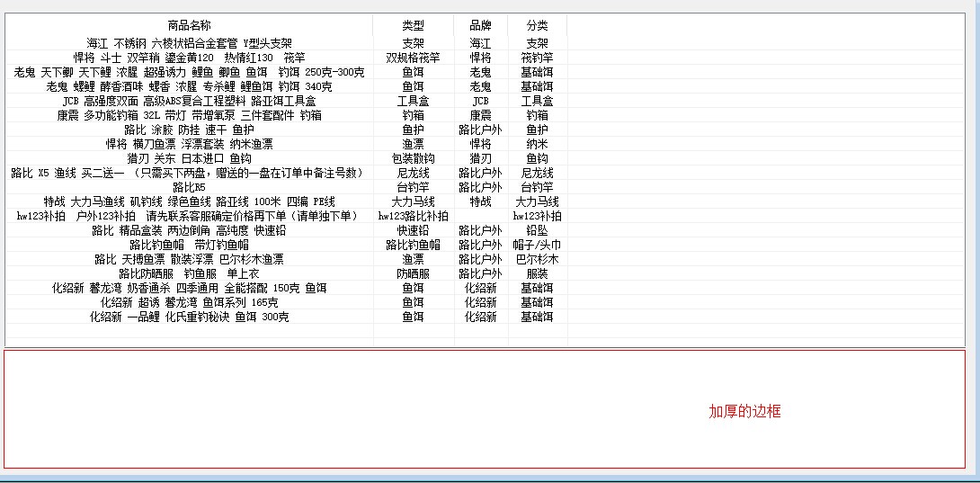Click the 筏钓竿 category cell

point(537,58)
